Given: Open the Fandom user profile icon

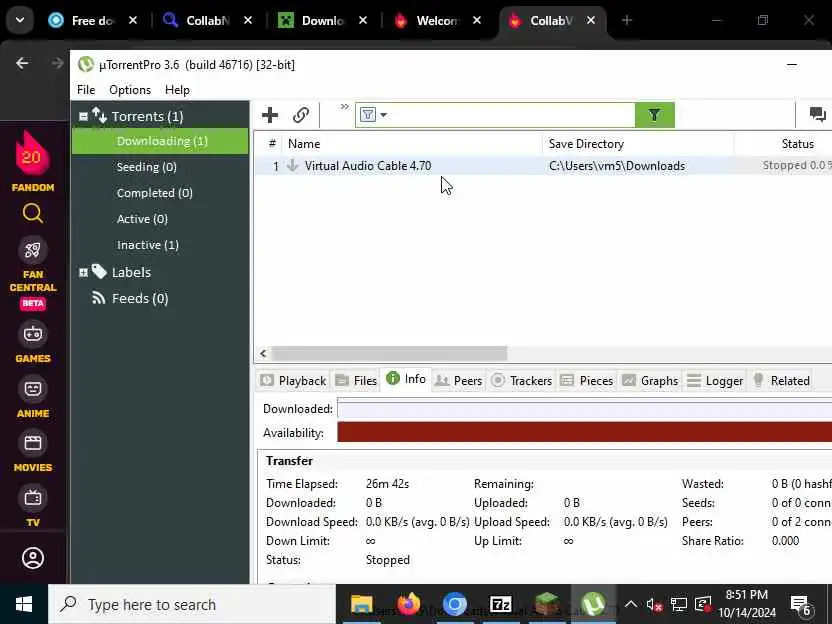Looking at the screenshot, I should (33, 558).
